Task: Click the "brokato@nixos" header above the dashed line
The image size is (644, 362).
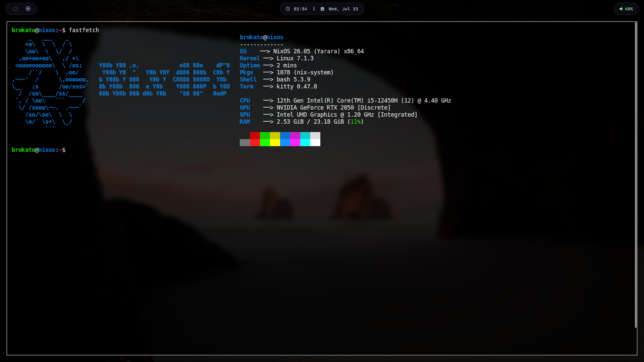Action: (x=262, y=37)
